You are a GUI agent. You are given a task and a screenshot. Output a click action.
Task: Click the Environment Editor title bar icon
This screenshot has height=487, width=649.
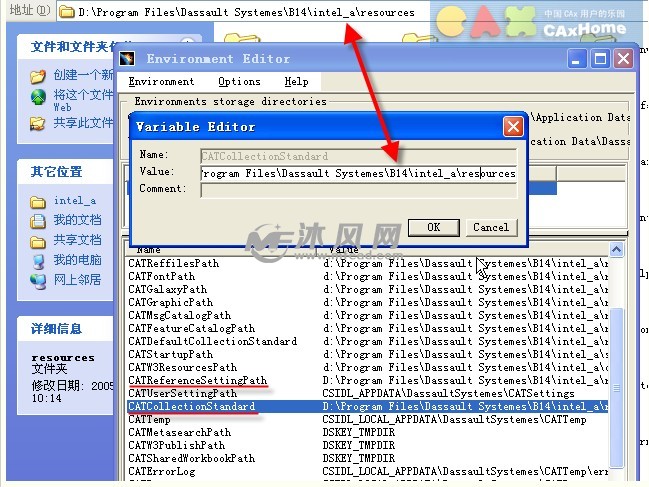[x=128, y=58]
